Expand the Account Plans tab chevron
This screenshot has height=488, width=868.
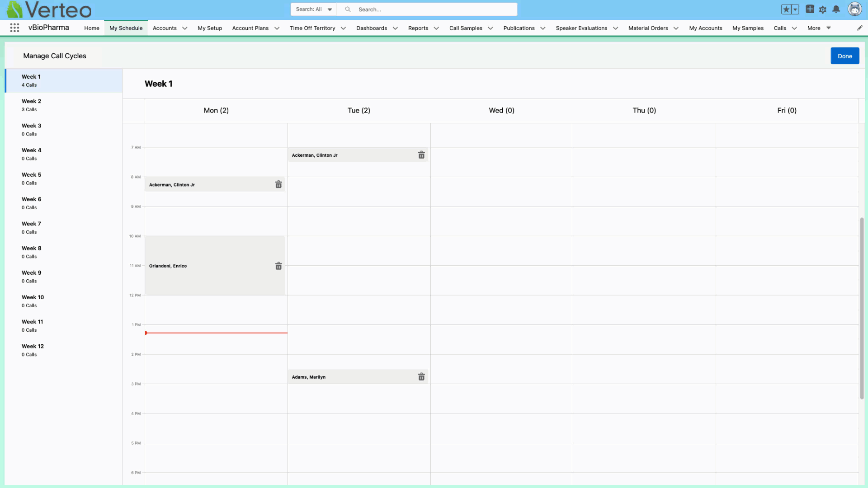[x=277, y=28]
